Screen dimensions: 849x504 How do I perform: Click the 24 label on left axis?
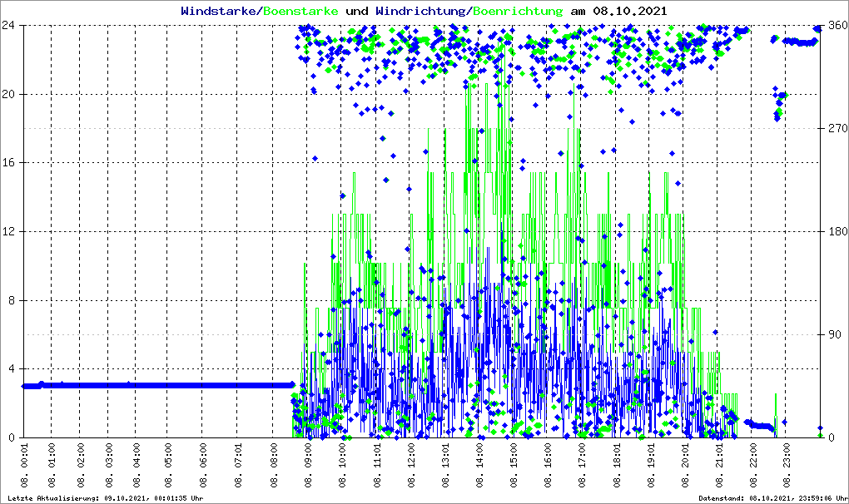pyautogui.click(x=12, y=26)
